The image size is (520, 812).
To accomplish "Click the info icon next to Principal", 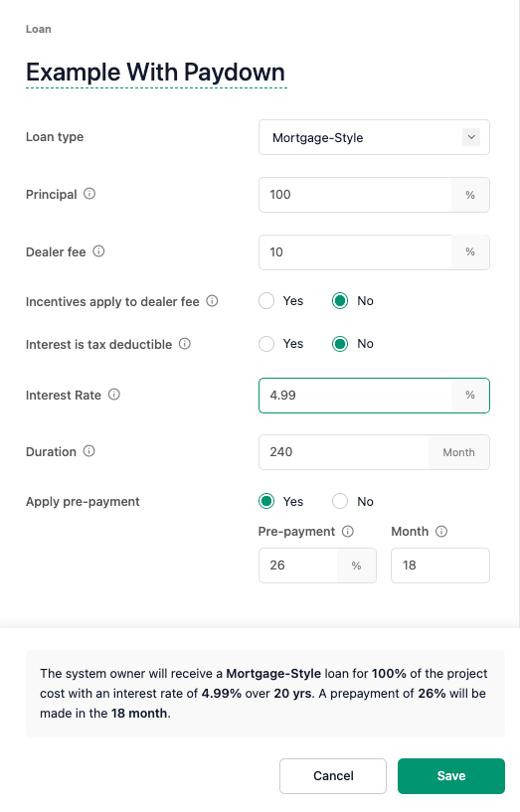I will pyautogui.click(x=89, y=194).
